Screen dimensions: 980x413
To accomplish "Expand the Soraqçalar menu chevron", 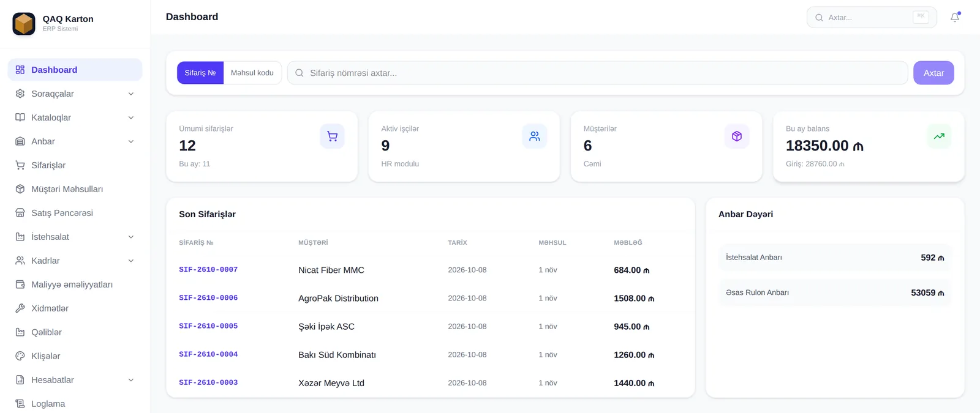I will tap(131, 94).
